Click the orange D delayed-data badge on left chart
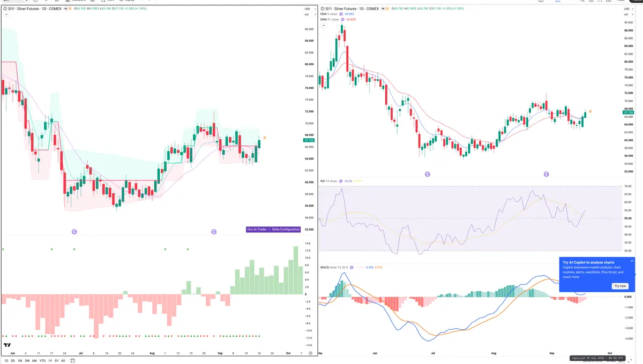Viewport: 643px width, 364px height. pyautogui.click(x=69, y=9)
